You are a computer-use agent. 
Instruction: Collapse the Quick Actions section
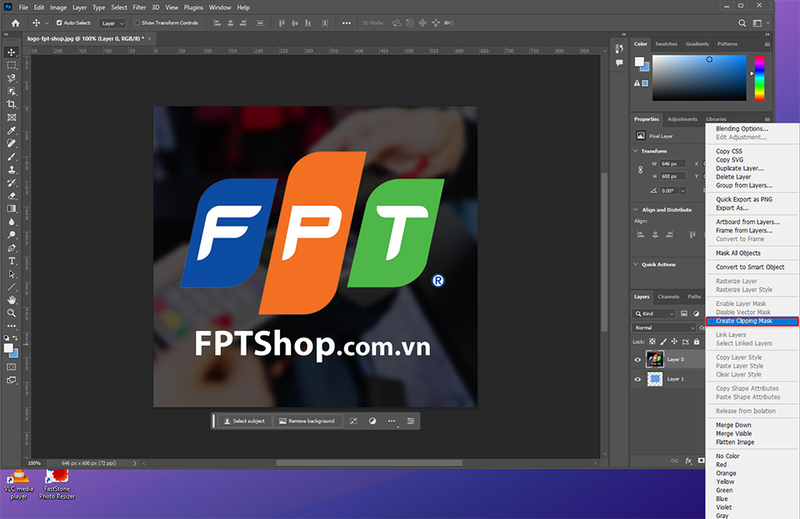tap(636, 264)
